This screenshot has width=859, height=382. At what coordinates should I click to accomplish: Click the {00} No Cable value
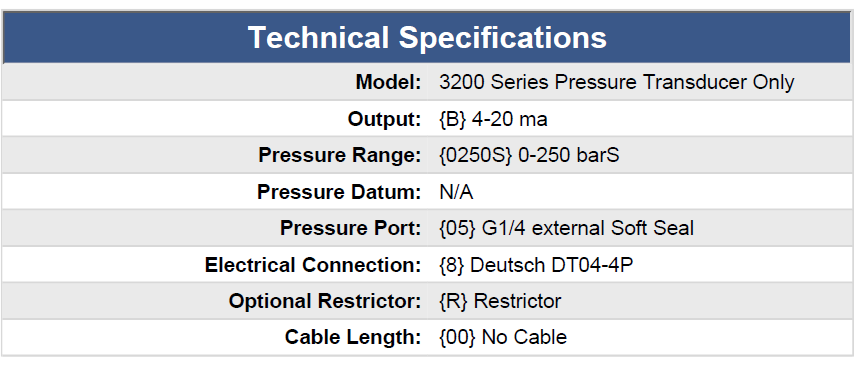(503, 337)
